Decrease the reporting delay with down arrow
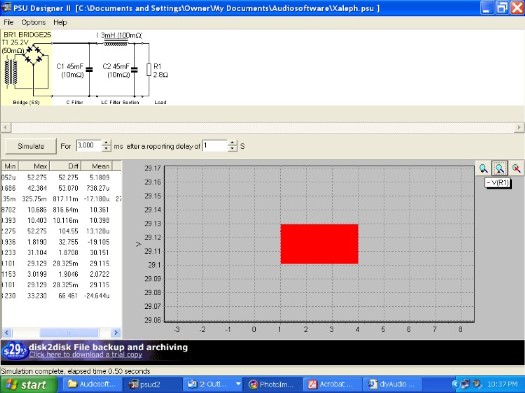Screen dimensions: 525x393 [x=232, y=149]
